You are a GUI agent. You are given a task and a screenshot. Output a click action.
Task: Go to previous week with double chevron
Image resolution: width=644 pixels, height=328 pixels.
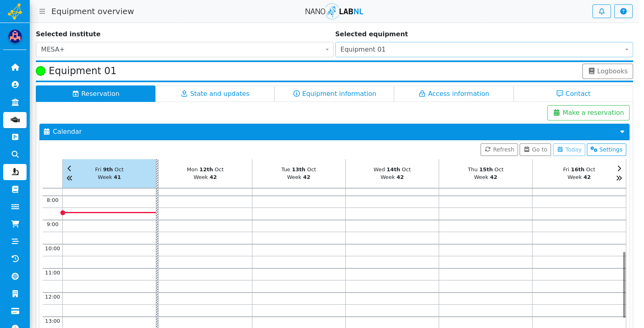pos(69,178)
